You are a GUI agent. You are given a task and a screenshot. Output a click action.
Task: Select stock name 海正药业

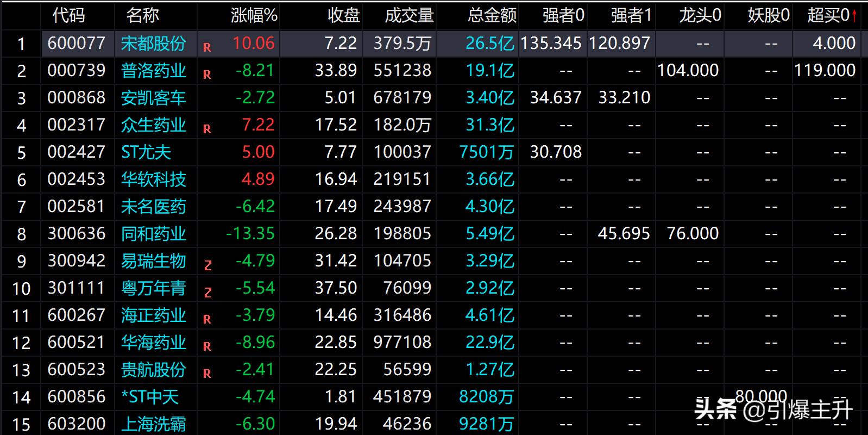pos(154,315)
